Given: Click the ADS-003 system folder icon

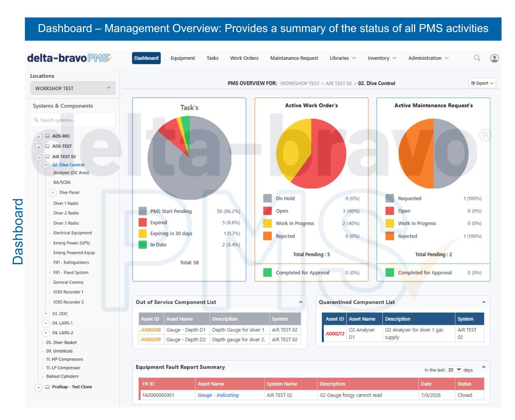Looking at the screenshot, I should [47, 136].
